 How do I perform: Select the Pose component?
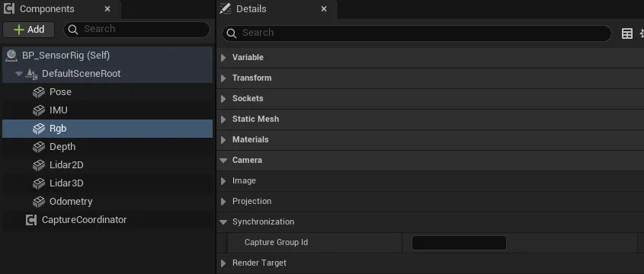coord(107,92)
